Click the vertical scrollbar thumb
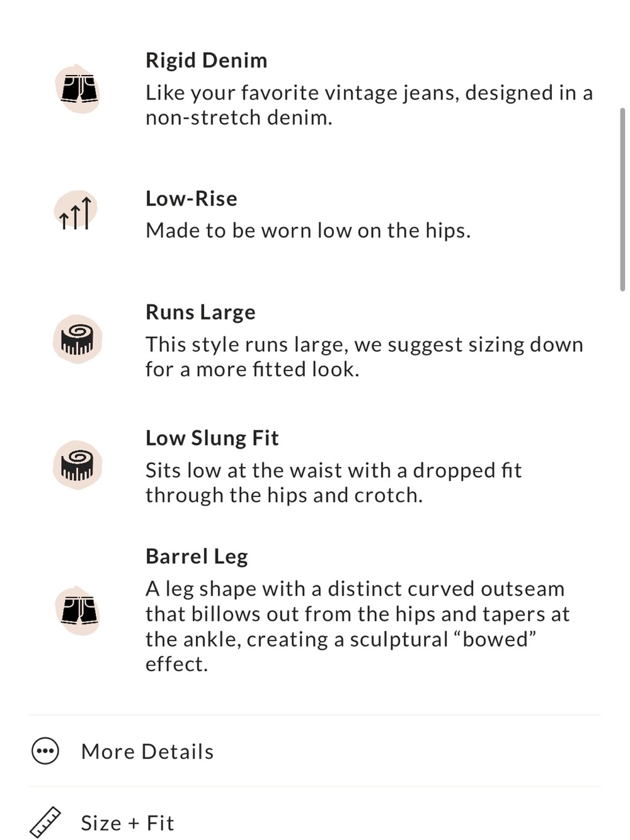 [622, 199]
